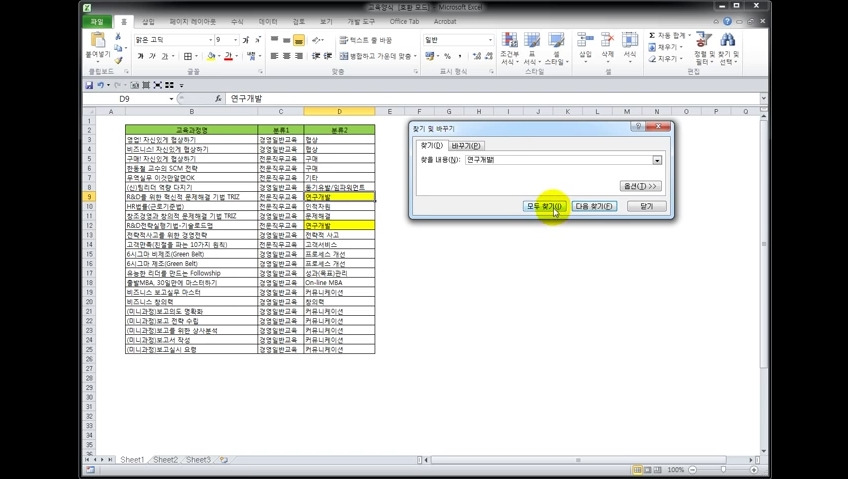Viewport: 848px width, 479px height.
Task: Click the Delete cells (삭제) icon
Action: [607, 39]
